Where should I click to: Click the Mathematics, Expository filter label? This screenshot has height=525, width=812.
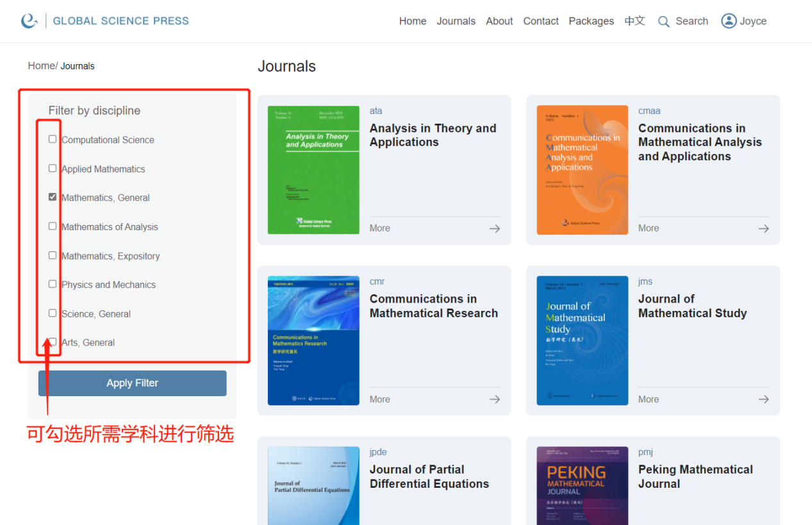111,256
